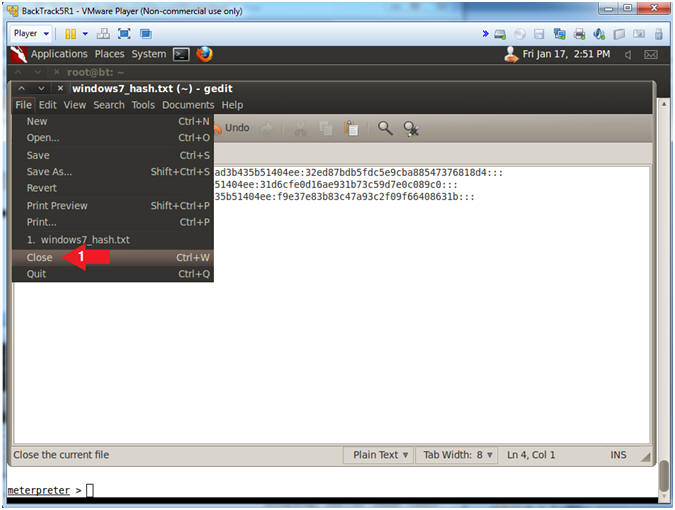The width and height of the screenshot is (675, 510).
Task: Click the VMware full screen icon
Action: [x=124, y=34]
